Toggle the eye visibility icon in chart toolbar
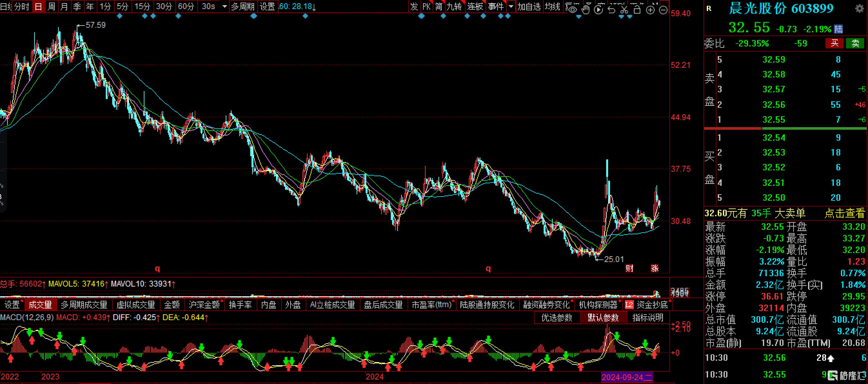 click(x=573, y=9)
